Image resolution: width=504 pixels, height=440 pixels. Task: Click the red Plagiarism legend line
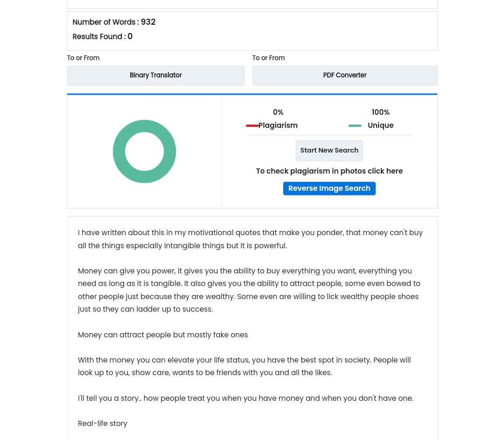point(252,126)
